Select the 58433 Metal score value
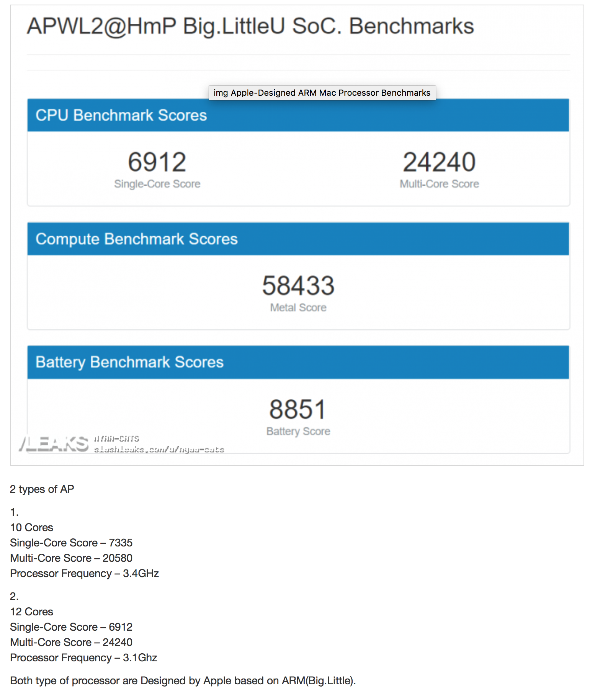The width and height of the screenshot is (595, 700). point(298,286)
